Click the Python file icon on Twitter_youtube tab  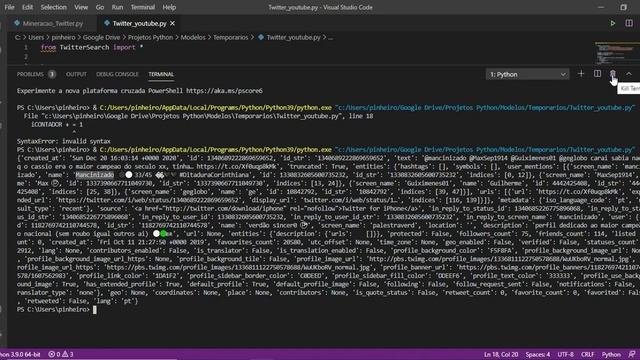(107, 23)
